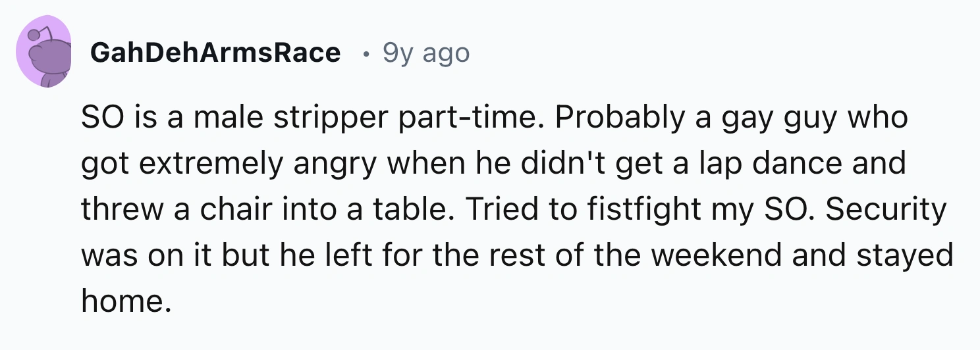The image size is (980, 350).
Task: Click the purple Snoo avatar icon
Action: pyautogui.click(x=43, y=53)
